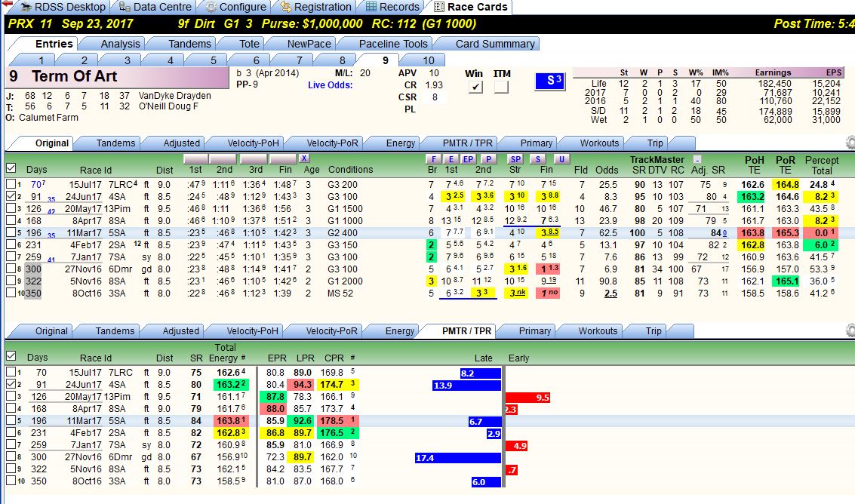
Task: Click the Configure gear icon
Action: pos(211,7)
